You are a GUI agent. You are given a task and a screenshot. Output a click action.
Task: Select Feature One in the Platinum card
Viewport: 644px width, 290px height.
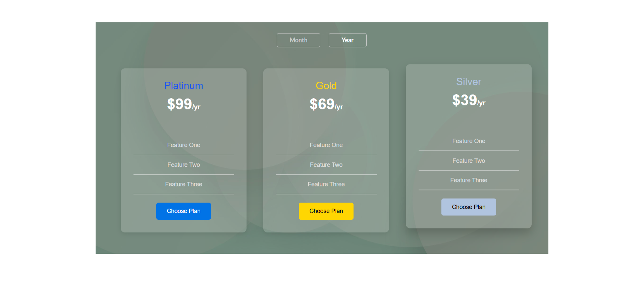[183, 145]
